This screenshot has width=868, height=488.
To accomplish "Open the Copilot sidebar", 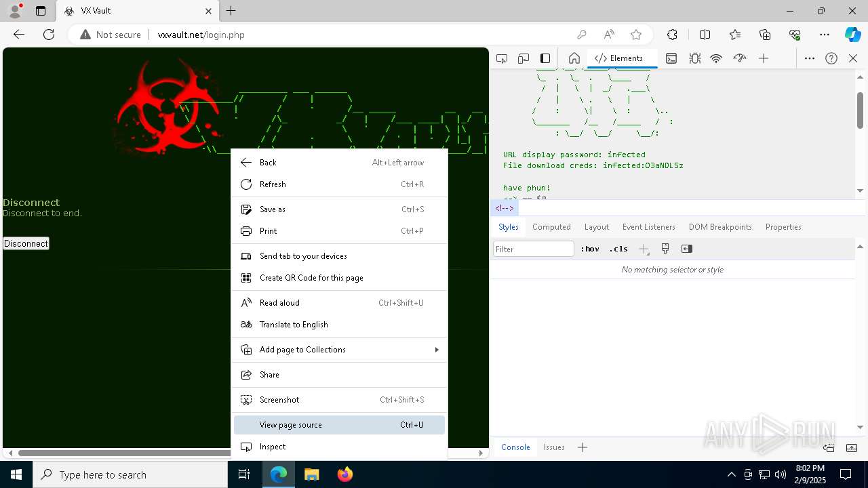I will click(x=852, y=35).
